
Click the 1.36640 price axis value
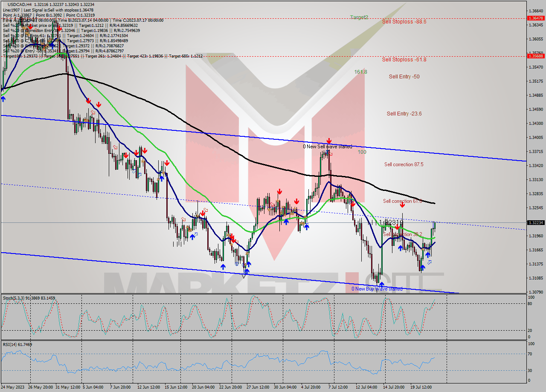pyautogui.click(x=535, y=11)
